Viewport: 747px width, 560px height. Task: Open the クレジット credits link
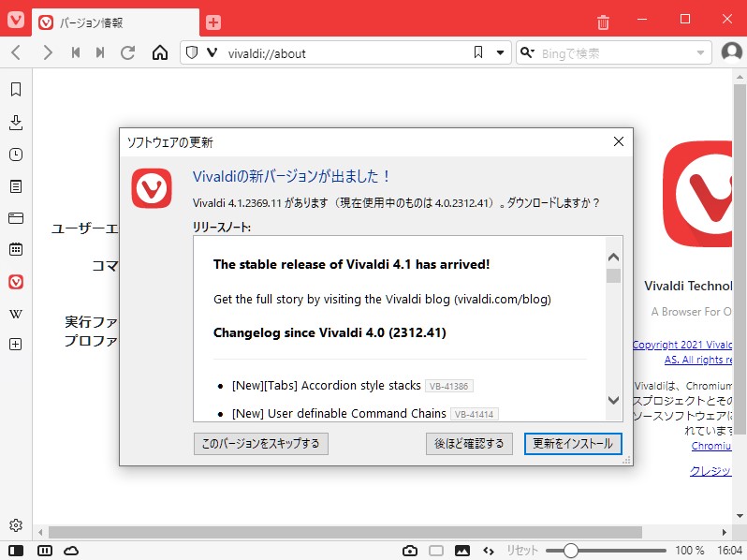pyautogui.click(x=710, y=471)
